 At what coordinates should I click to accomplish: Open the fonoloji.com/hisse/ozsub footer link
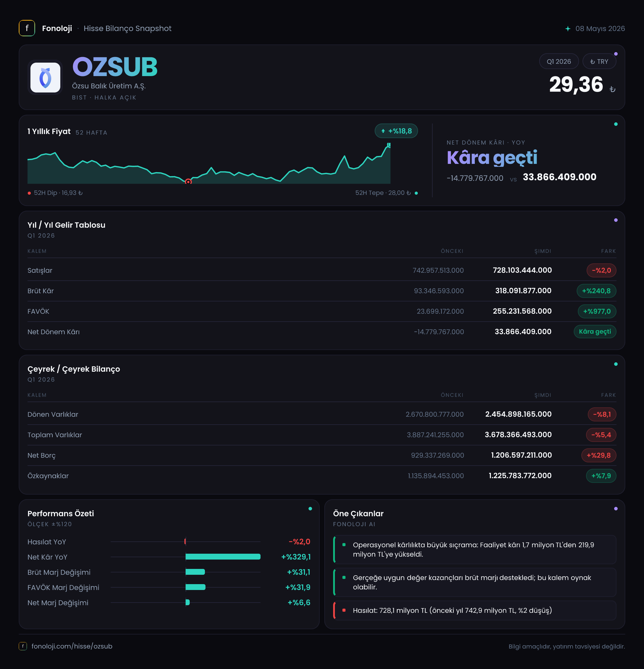click(x=72, y=646)
